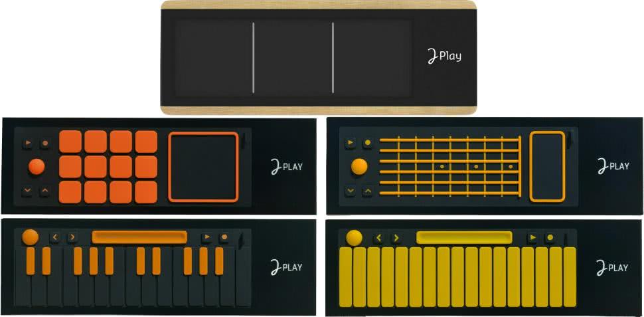Click play button on piano overlay
This screenshot has height=317, width=644.
pyautogui.click(x=206, y=237)
